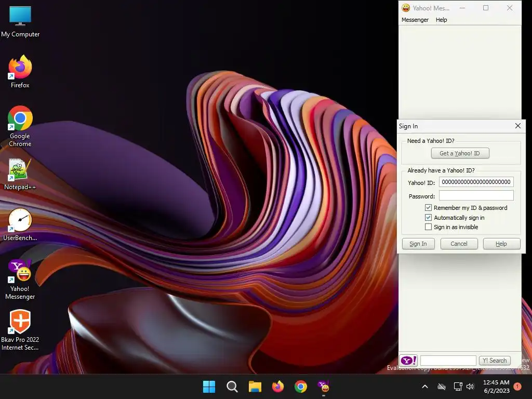Open File Explorer from taskbar
532x399 pixels.
pos(255,387)
